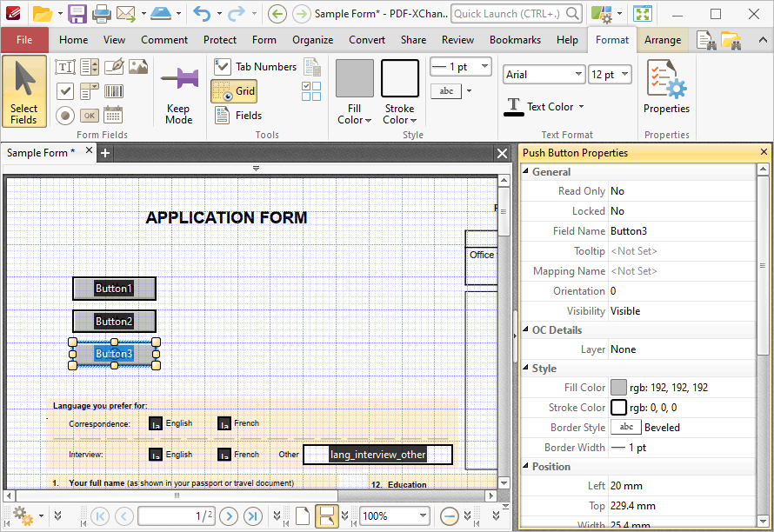
Task: Select the List Box form tool
Action: pyautogui.click(x=90, y=67)
